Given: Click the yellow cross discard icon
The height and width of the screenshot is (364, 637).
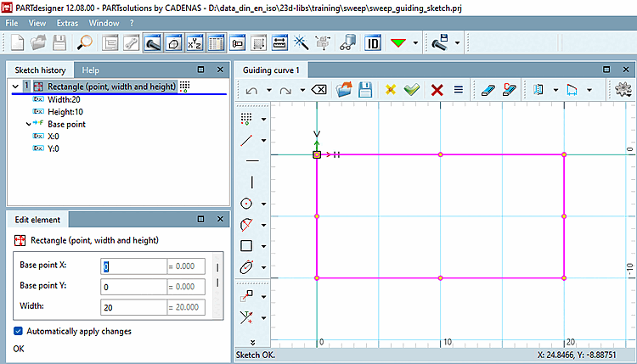Looking at the screenshot, I should [x=391, y=90].
